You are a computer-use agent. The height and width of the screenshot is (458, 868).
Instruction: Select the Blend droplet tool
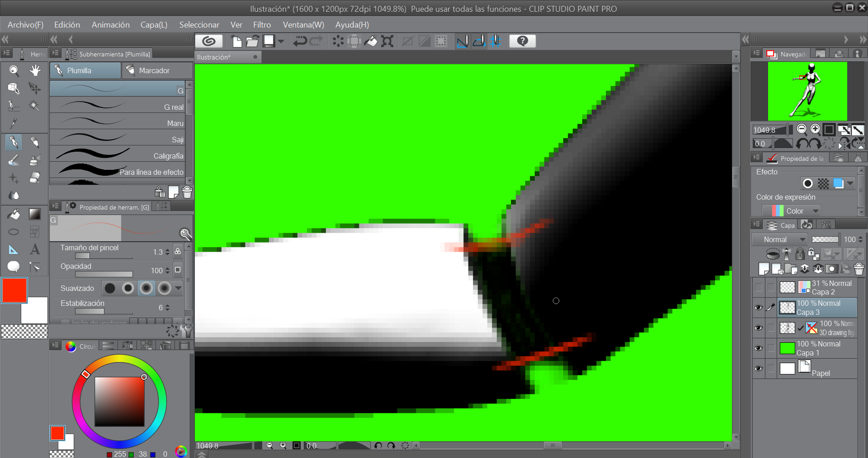[14, 195]
